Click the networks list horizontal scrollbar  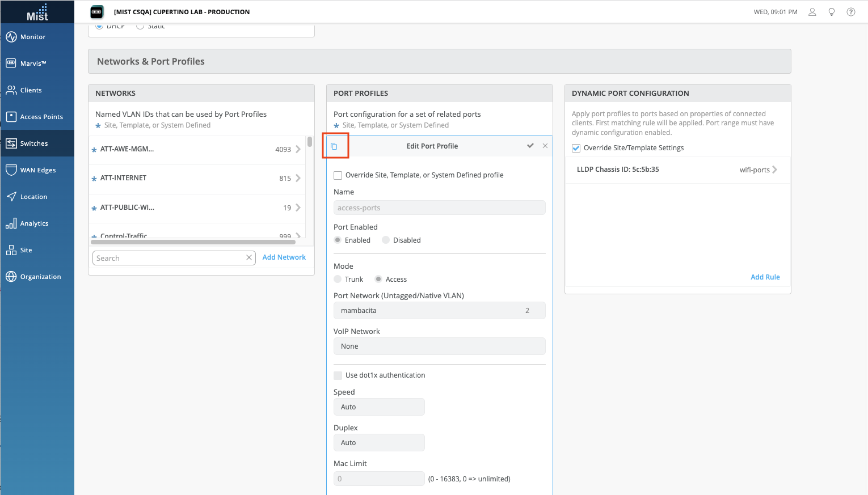tap(193, 242)
